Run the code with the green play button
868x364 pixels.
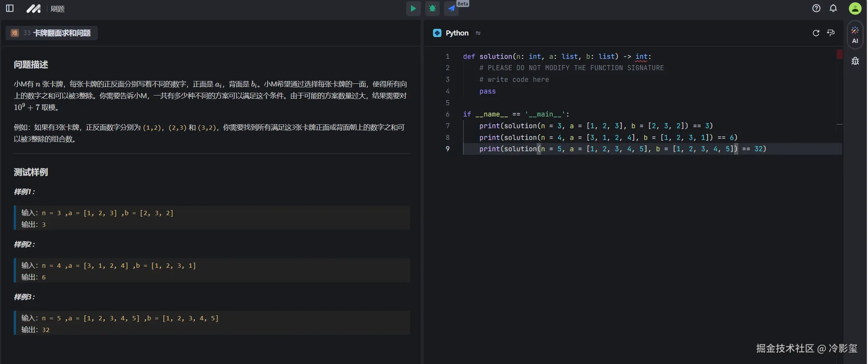[x=413, y=8]
